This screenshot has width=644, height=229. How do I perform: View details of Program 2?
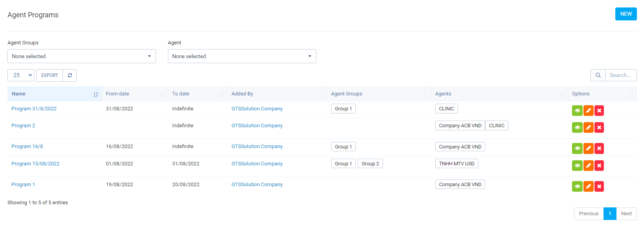(577, 128)
